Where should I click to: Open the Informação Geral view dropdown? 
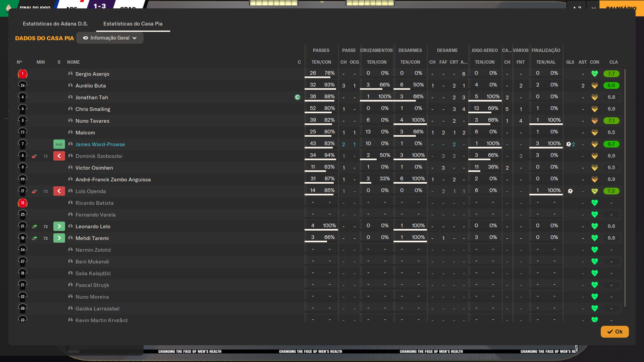pos(110,38)
